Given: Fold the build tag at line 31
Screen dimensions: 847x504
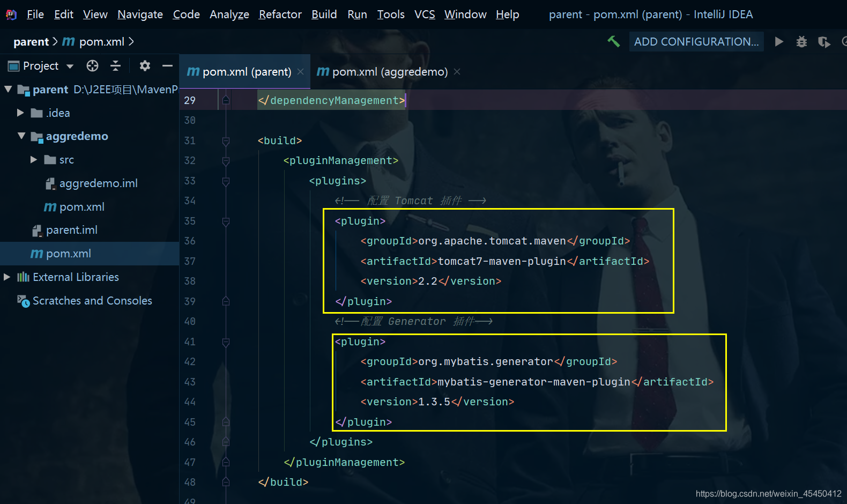Looking at the screenshot, I should (x=226, y=141).
